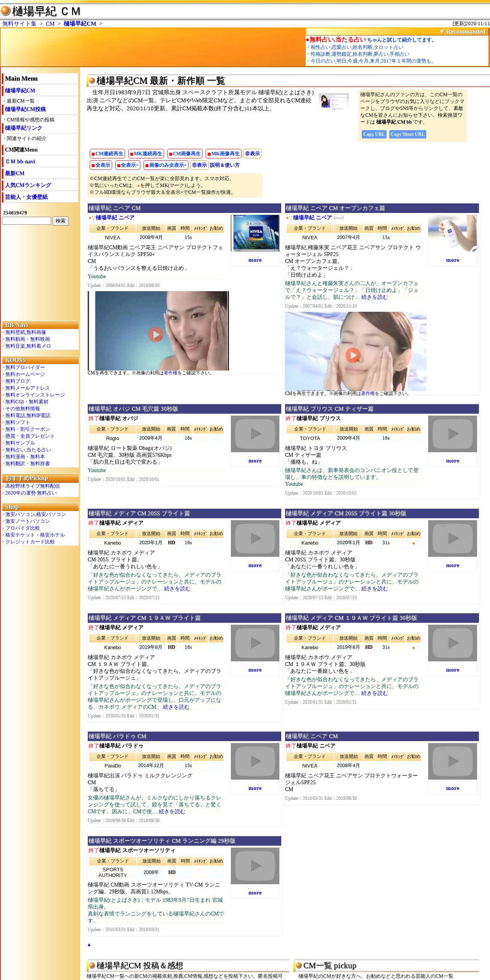Open 激安ノートパソコン shop link
This screenshot has width=490, height=980.
27,521
